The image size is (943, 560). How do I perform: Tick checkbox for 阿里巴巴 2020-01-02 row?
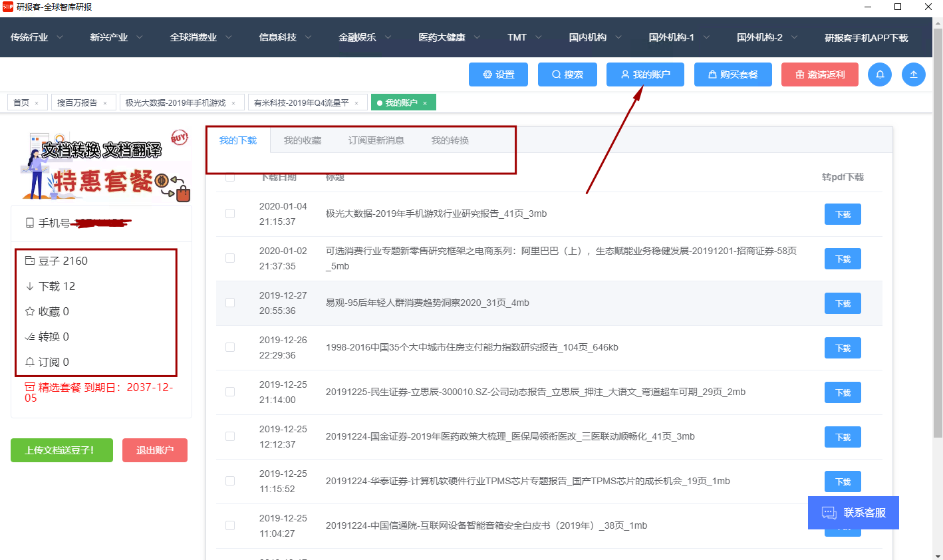point(230,258)
